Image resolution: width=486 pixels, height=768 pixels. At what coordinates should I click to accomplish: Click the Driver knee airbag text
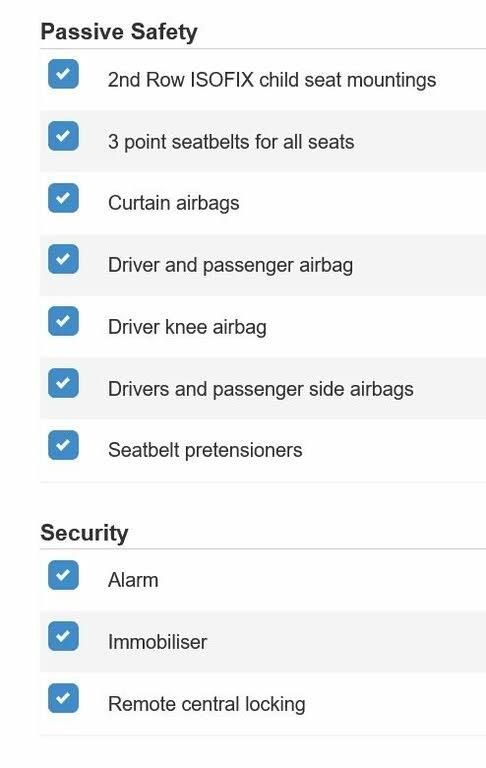click(187, 327)
